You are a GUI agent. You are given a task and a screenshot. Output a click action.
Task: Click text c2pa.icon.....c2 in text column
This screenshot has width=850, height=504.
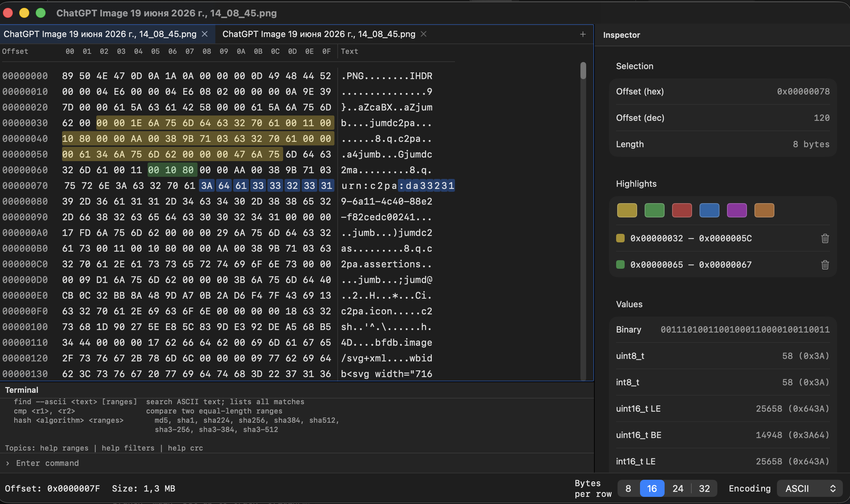[386, 311]
